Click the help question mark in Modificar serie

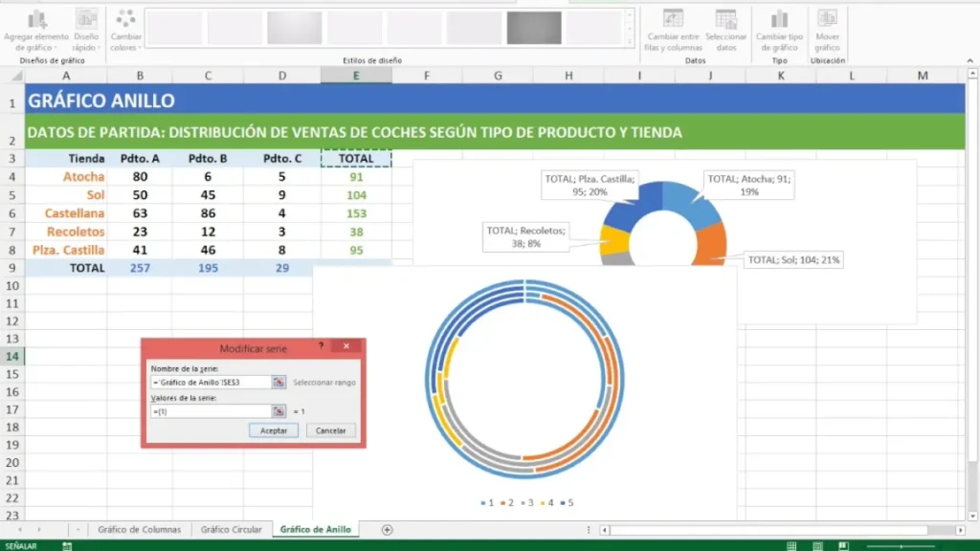pos(322,346)
